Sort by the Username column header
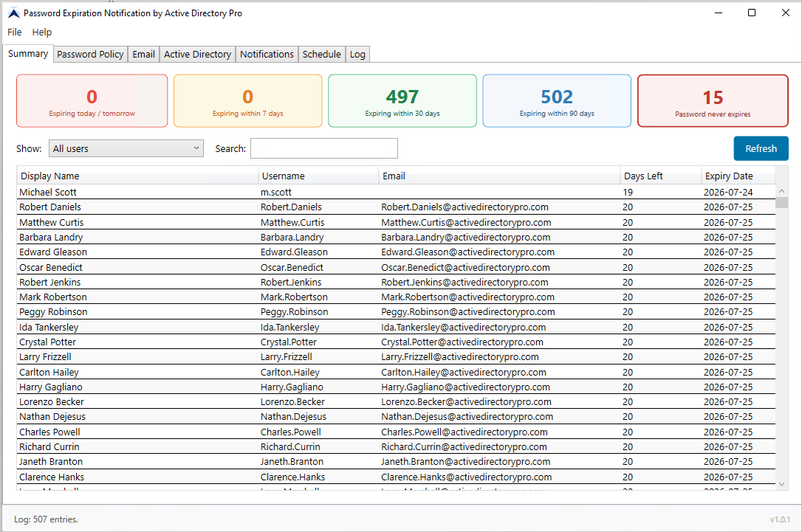 [318, 176]
